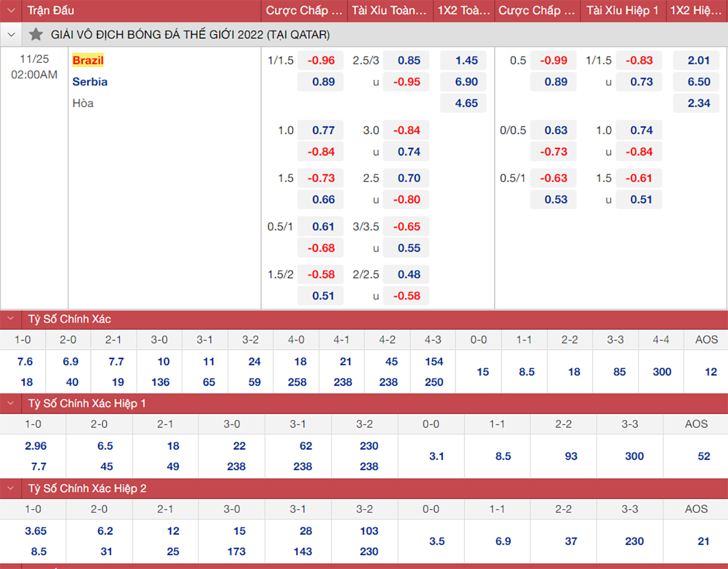Select over 3.0 odds -0.84
Screen dimensions: 728x569
[x=406, y=130]
